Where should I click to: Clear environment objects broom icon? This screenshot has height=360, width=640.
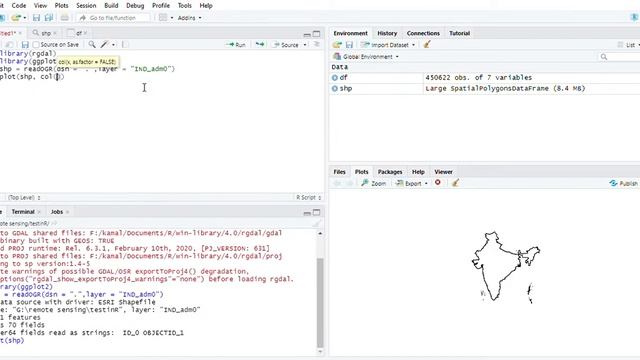click(427, 44)
